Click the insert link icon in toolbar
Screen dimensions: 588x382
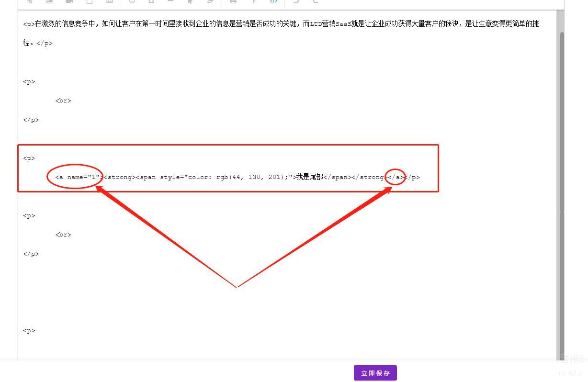point(30,2)
